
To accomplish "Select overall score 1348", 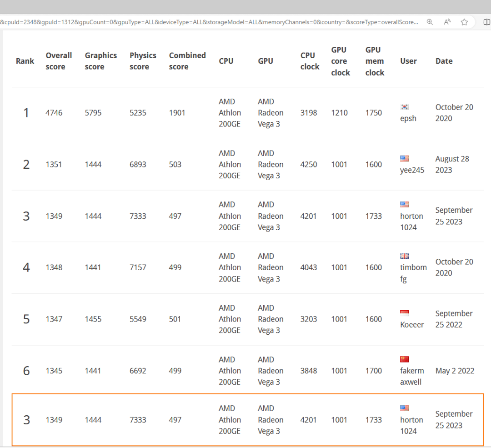I will 54,267.
